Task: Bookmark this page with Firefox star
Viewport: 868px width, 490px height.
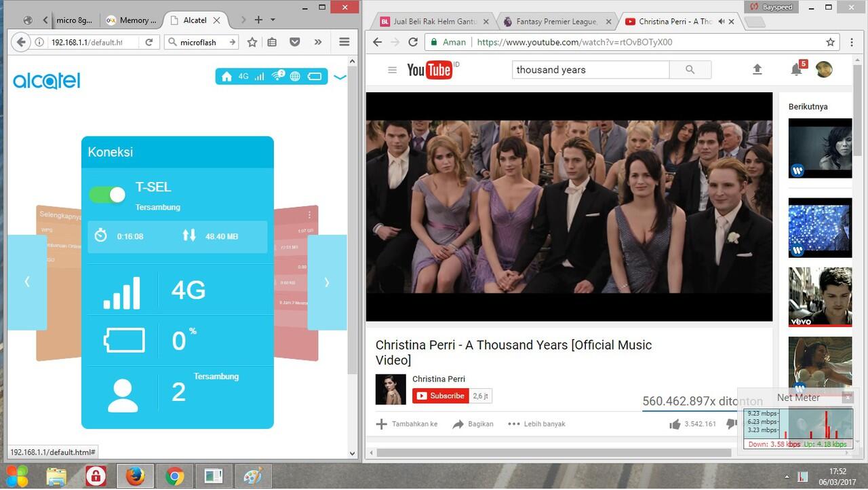Action: [252, 42]
